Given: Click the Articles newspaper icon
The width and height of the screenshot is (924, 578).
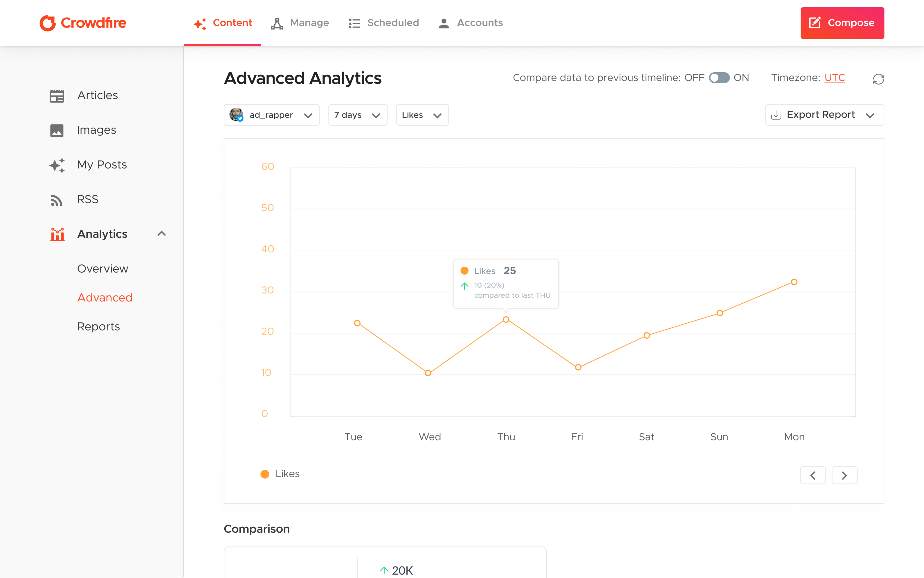Looking at the screenshot, I should click(57, 96).
